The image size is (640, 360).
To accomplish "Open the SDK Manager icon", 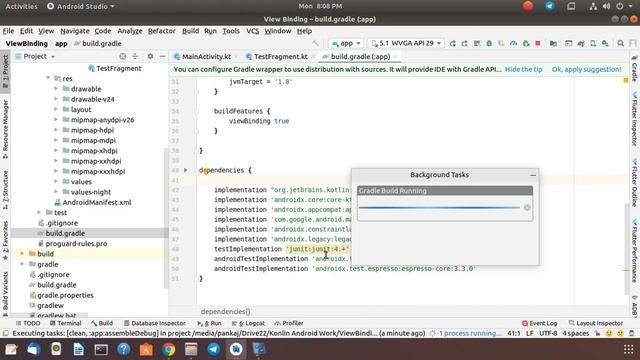I will click(x=605, y=43).
